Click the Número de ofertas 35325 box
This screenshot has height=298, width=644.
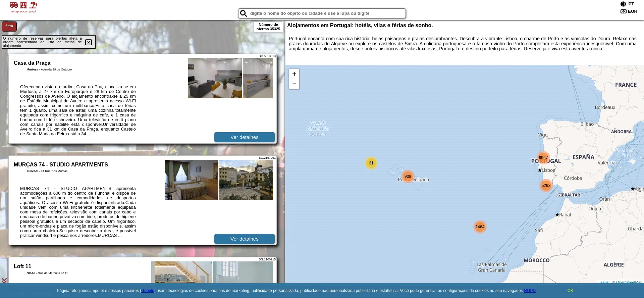(x=268, y=27)
